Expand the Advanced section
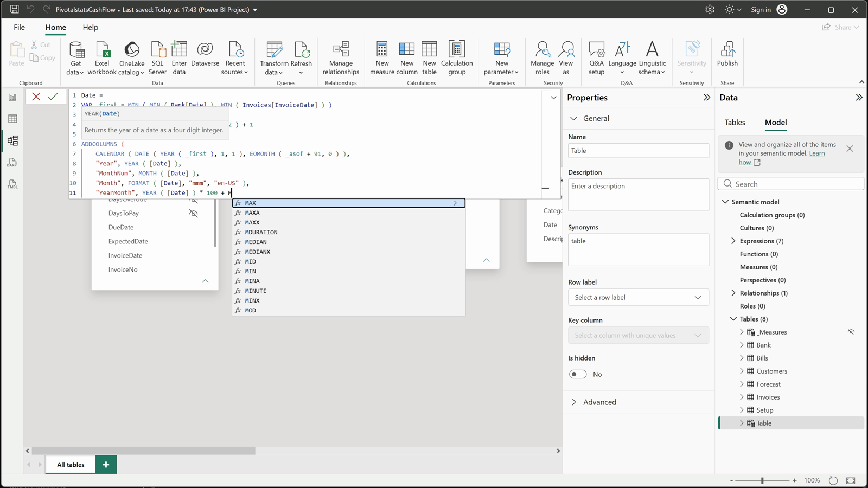Viewport: 868px width, 488px height. [x=574, y=402]
